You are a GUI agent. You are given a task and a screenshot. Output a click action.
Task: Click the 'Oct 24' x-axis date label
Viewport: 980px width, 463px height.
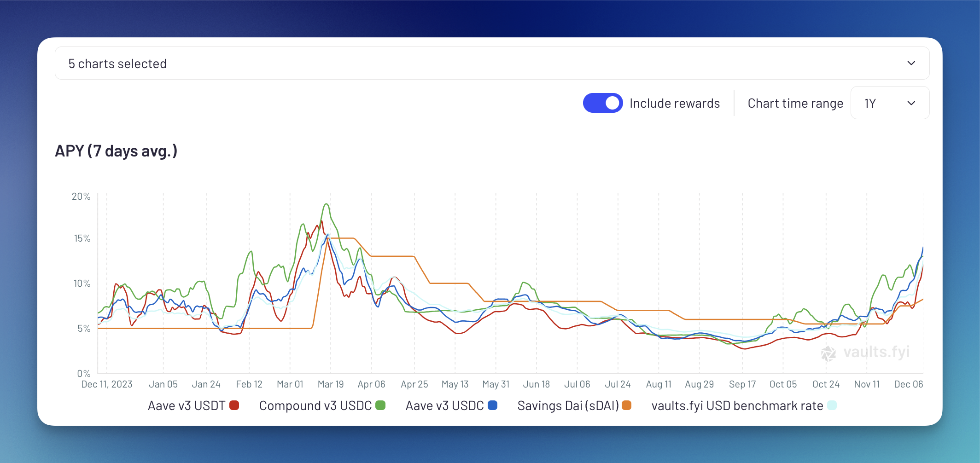click(826, 384)
